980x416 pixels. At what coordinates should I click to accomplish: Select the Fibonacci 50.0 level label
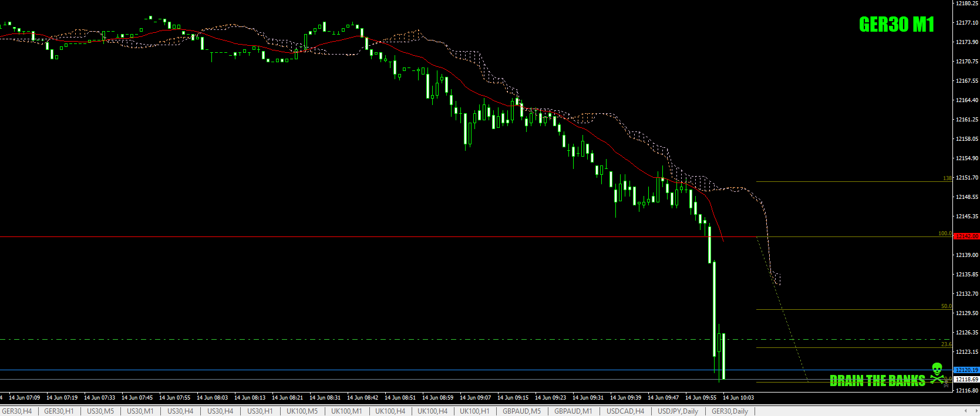pos(946,306)
